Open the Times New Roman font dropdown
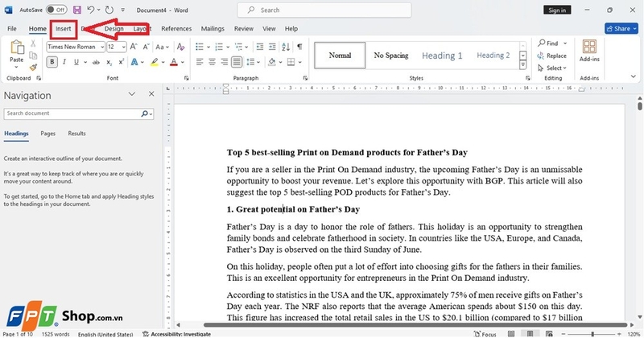Image resolution: width=644 pixels, height=338 pixels. (102, 47)
